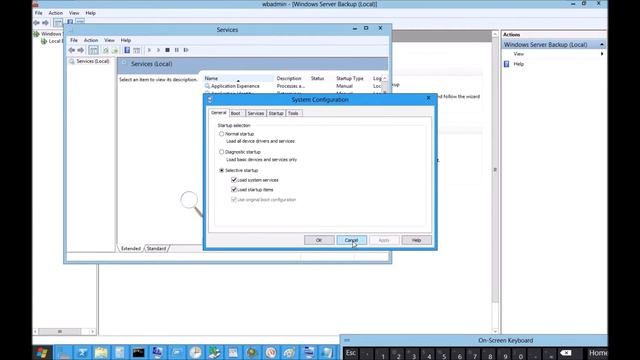The image size is (640, 360).
Task: Uncheck Load system services checkbox
Action: point(234,180)
